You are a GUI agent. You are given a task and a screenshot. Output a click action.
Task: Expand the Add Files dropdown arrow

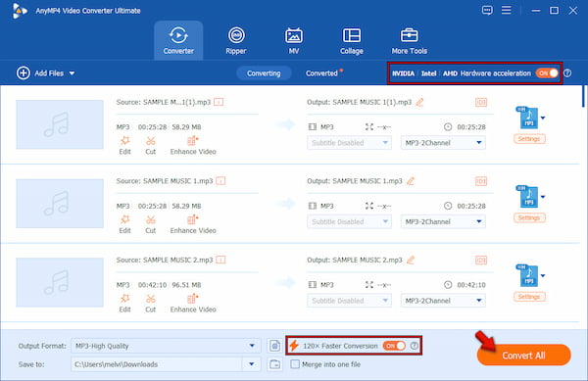pyautogui.click(x=72, y=73)
